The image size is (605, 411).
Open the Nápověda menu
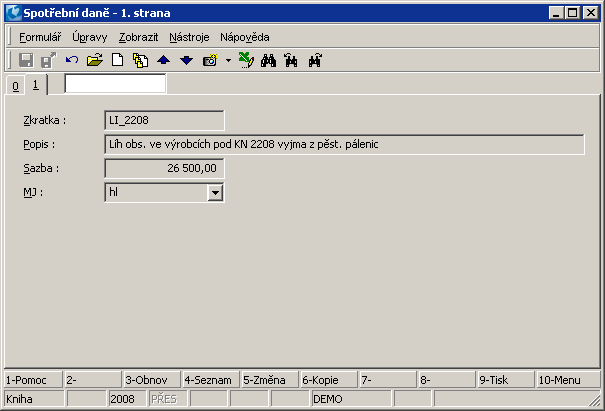coord(245,37)
